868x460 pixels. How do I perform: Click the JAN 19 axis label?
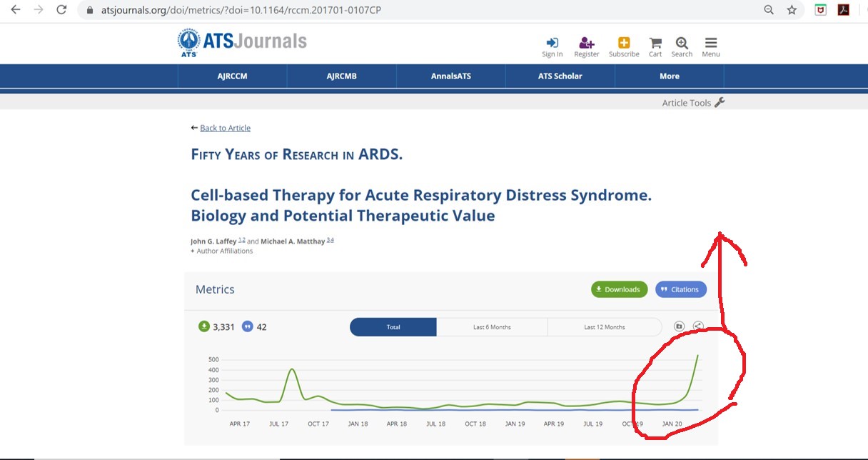pyautogui.click(x=515, y=424)
